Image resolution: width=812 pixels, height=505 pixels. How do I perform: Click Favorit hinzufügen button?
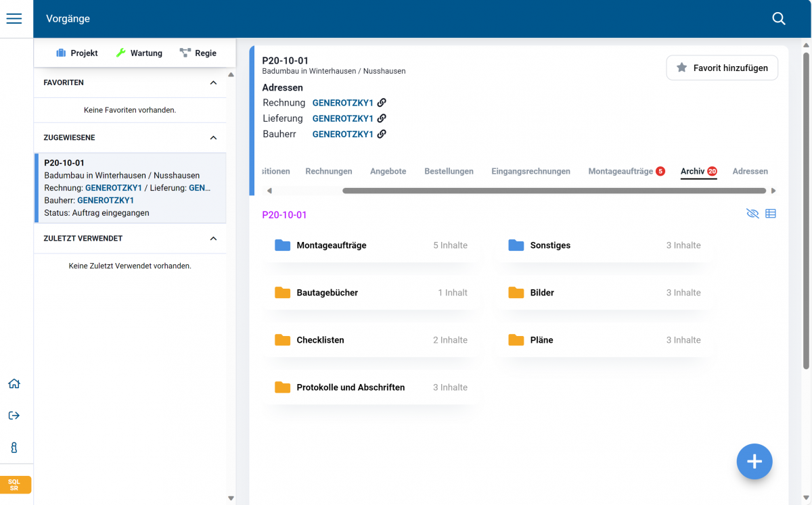click(x=722, y=68)
